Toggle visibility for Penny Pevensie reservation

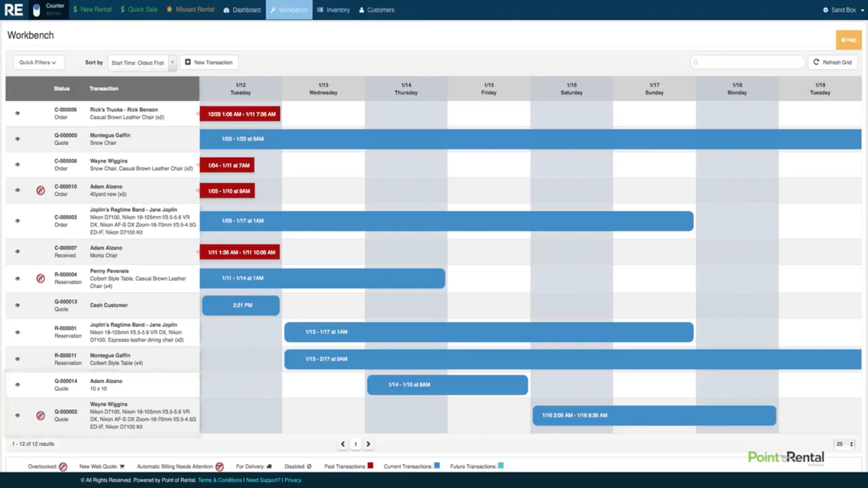click(17, 278)
